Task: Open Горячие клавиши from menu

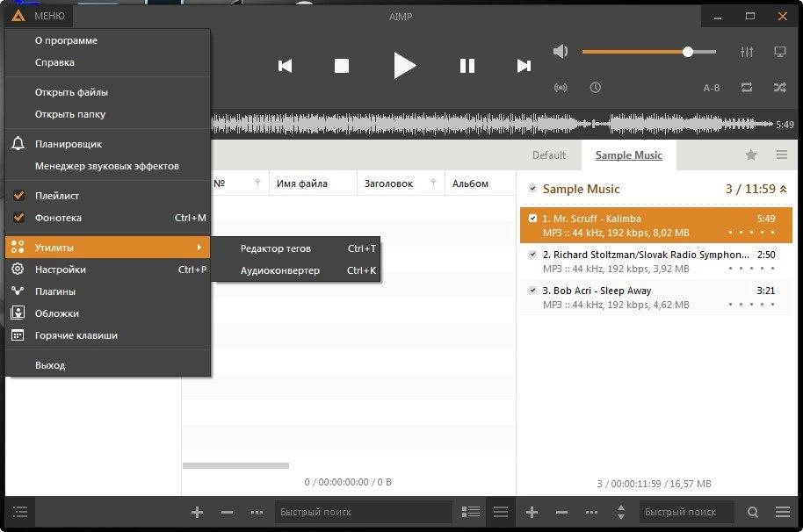Action: [107, 335]
